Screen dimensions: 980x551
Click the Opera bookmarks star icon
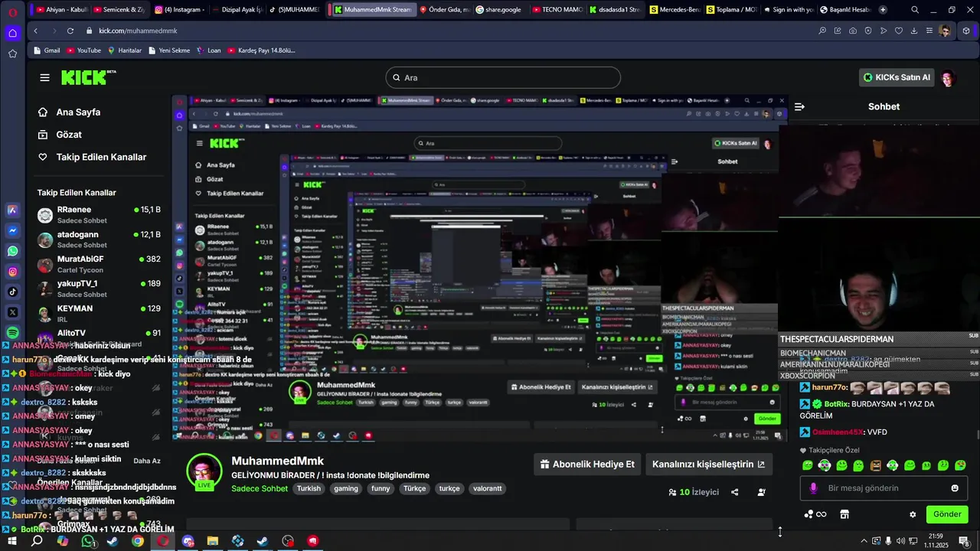(12, 54)
